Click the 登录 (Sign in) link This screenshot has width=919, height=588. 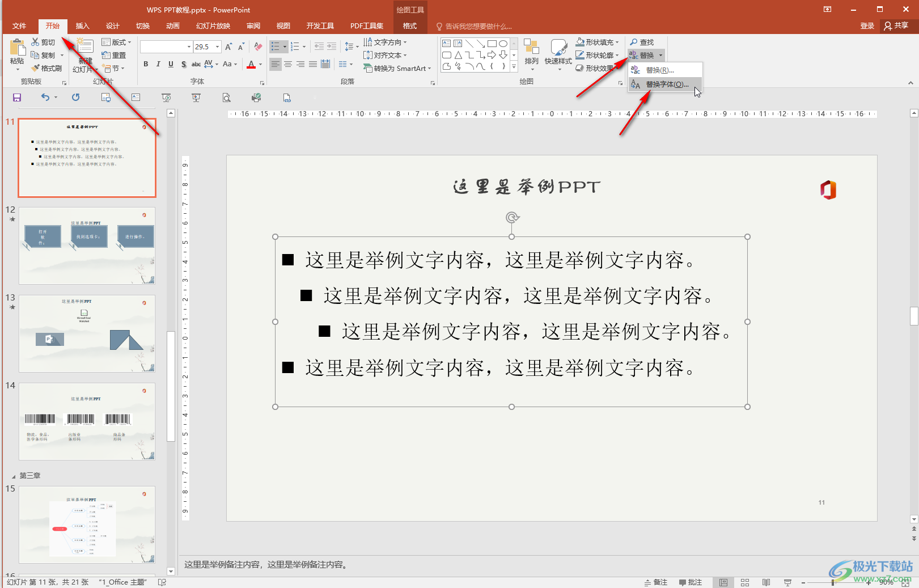tap(867, 26)
